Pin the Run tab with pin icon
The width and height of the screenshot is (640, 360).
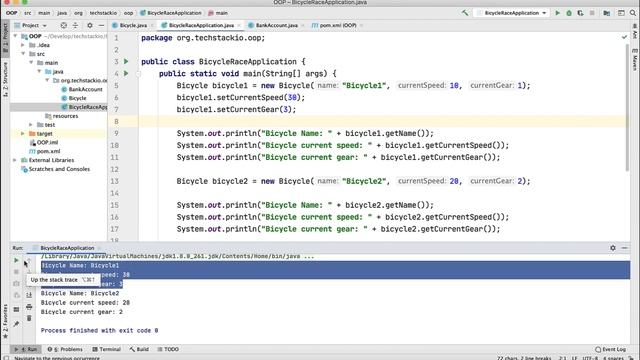coord(16,324)
